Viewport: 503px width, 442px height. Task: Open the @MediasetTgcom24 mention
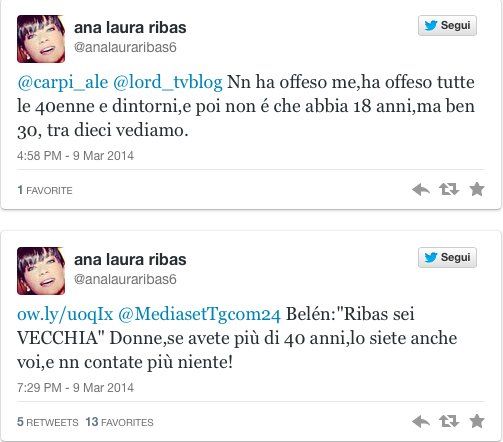tap(199, 314)
